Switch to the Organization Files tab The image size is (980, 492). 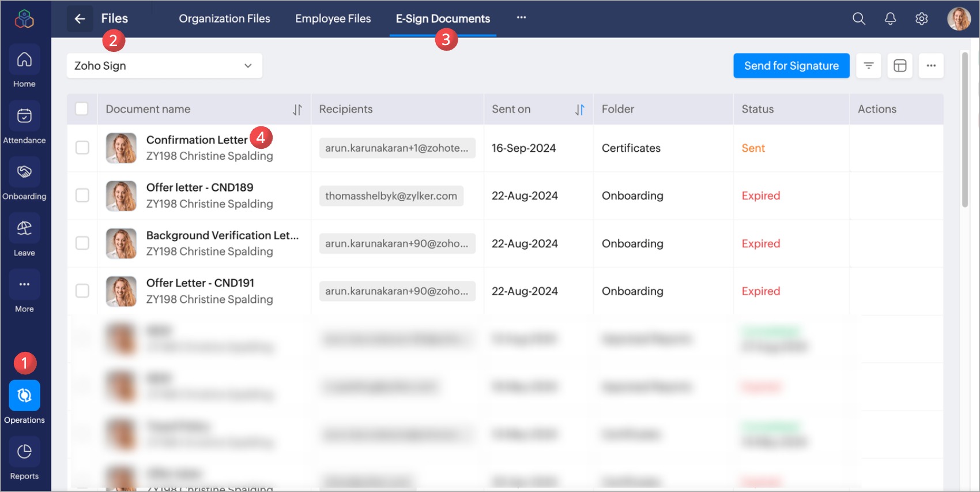point(224,19)
